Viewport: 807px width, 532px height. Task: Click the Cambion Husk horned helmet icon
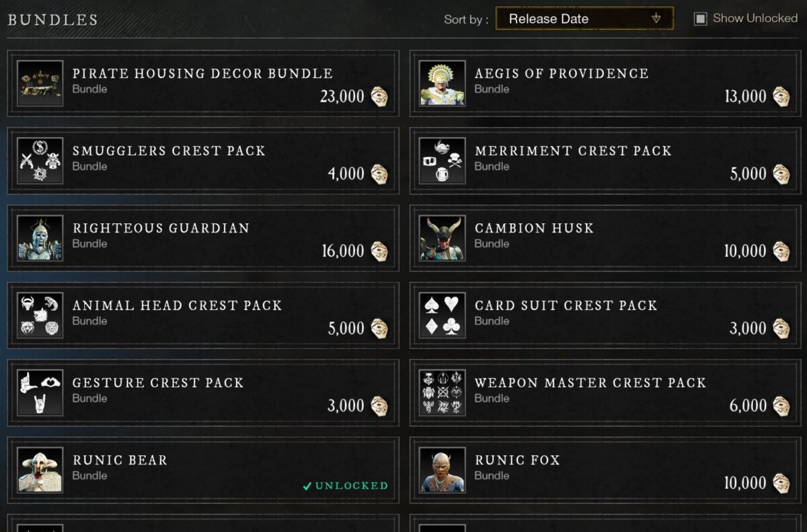pos(442,237)
